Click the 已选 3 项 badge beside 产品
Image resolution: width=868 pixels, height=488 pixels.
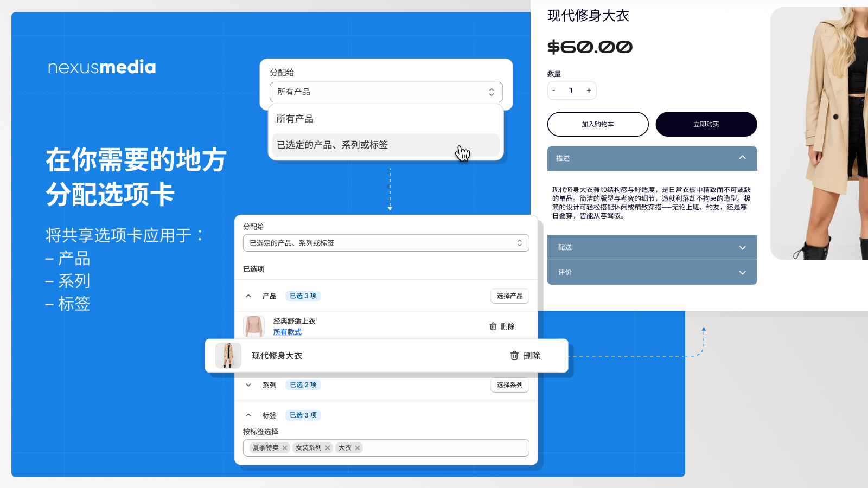[303, 296]
